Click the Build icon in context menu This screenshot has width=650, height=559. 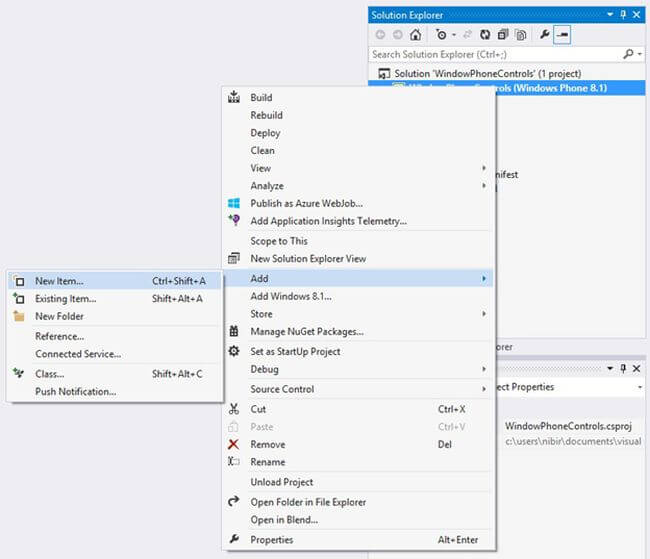(x=234, y=97)
